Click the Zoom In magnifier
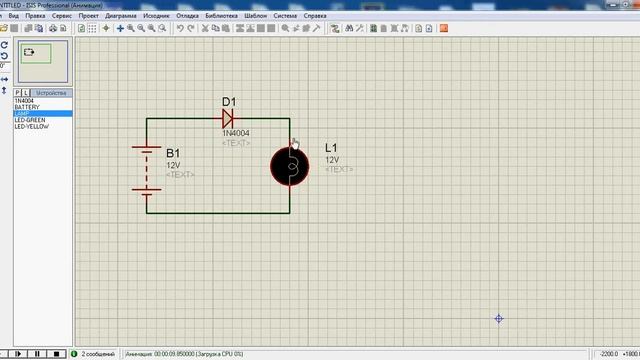This screenshot has width=640, height=360. [131, 28]
